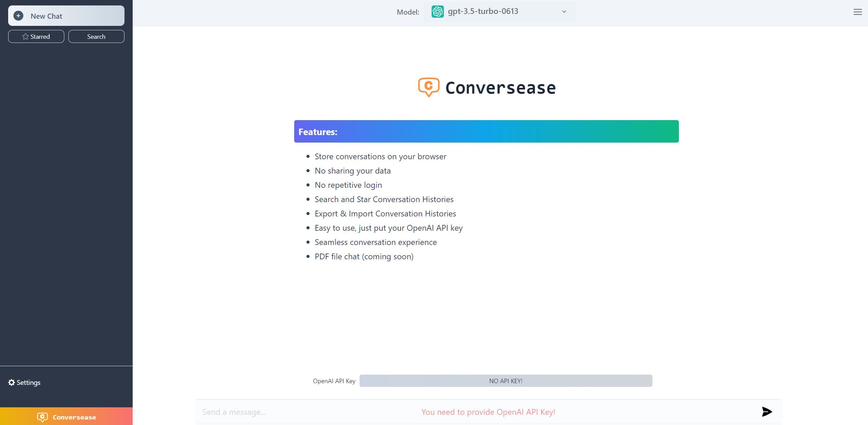868x425 pixels.
Task: Click the New Chat button
Action: pos(66,16)
